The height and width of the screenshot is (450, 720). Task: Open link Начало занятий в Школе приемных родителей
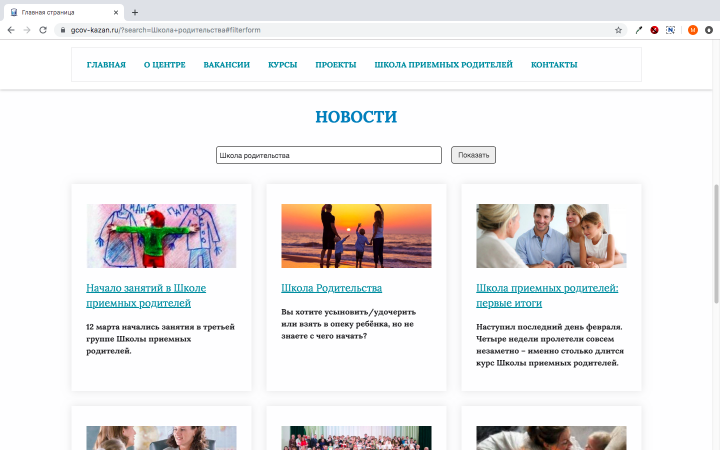coord(146,295)
